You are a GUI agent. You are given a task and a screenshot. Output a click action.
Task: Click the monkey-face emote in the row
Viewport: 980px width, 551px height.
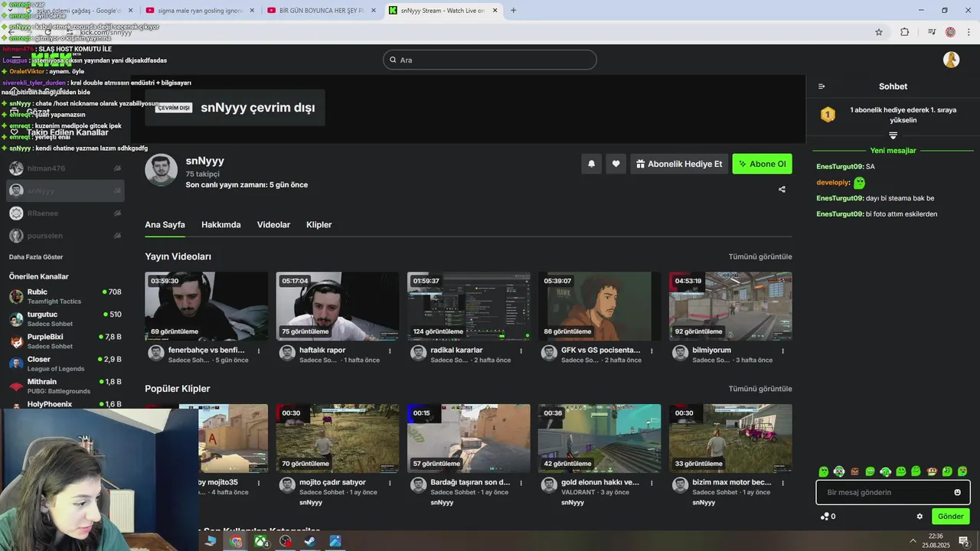[932, 471]
